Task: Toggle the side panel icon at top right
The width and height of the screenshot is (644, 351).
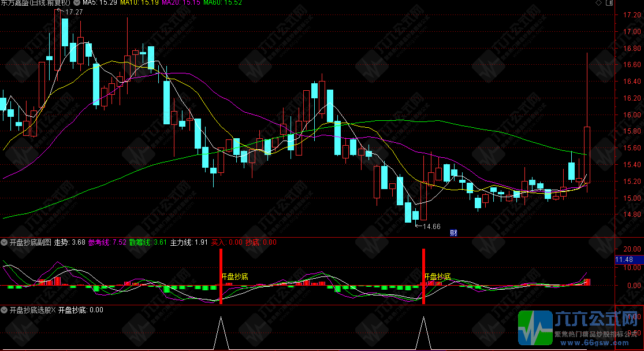Action: pyautogui.click(x=609, y=3)
